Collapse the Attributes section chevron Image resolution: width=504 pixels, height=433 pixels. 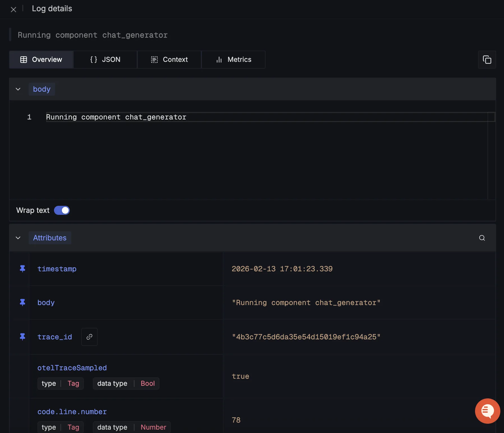(x=18, y=238)
